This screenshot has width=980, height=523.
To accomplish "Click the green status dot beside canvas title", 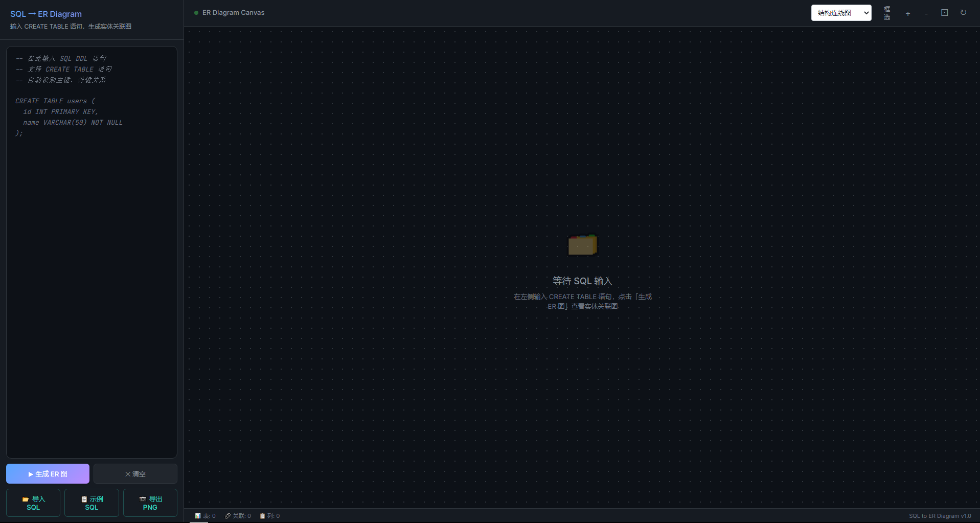I will [x=196, y=13].
